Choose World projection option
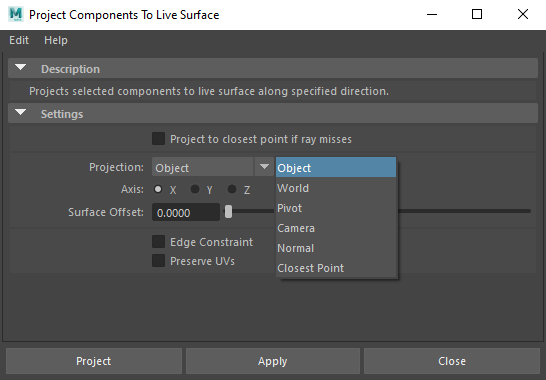Image resolution: width=546 pixels, height=380 pixels. (x=336, y=188)
